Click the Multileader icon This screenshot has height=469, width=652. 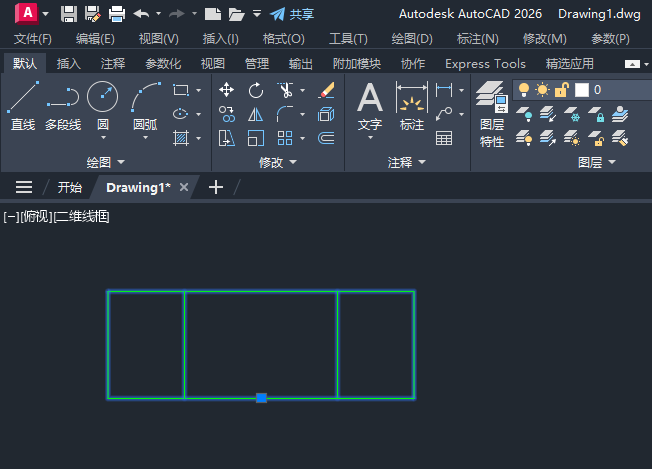(444, 114)
